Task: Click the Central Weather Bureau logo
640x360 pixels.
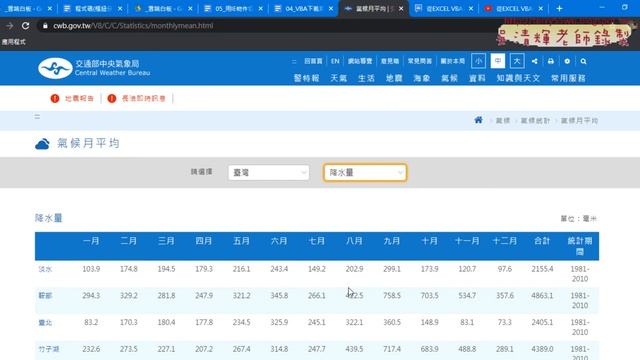Action: [94, 68]
